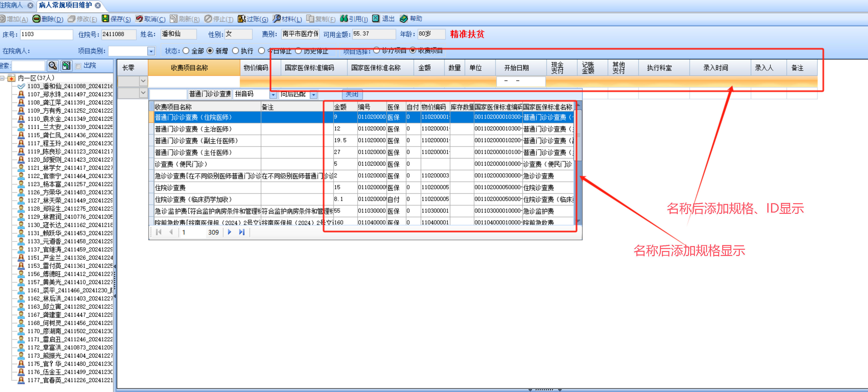Expand the 拼音码 search type dropdown
Viewport: 868px width, 392px height.
click(273, 95)
